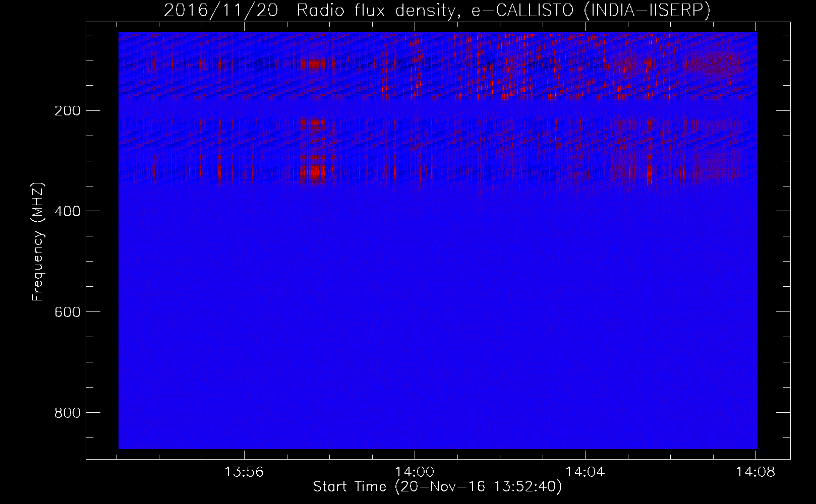The height and width of the screenshot is (504, 816).
Task: Click the plot title 'Radio flux density, e-CALLISTO (INDIA-IISERP)'
Action: tap(503, 11)
